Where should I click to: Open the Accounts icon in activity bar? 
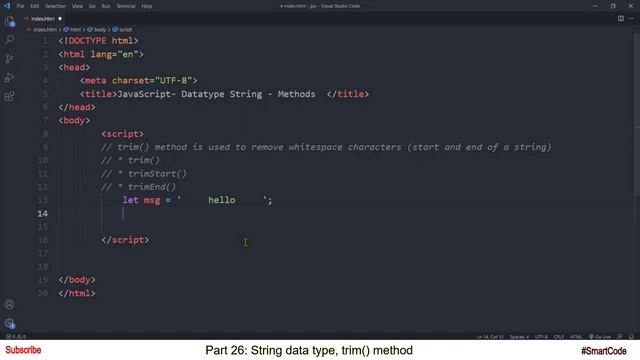coord(9,304)
